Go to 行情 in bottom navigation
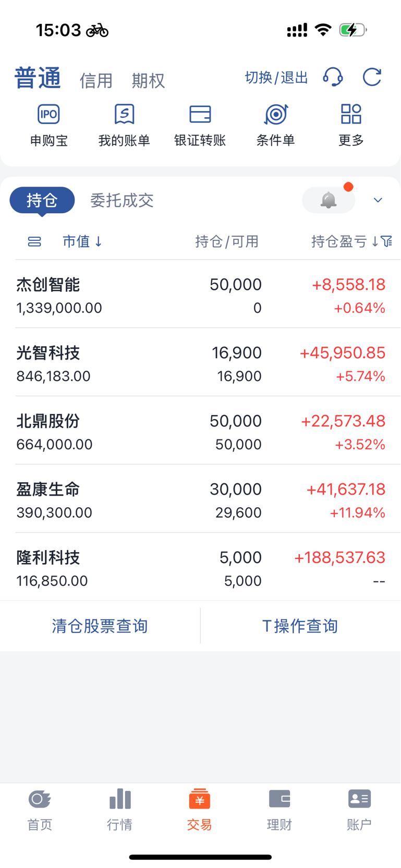 (x=120, y=809)
